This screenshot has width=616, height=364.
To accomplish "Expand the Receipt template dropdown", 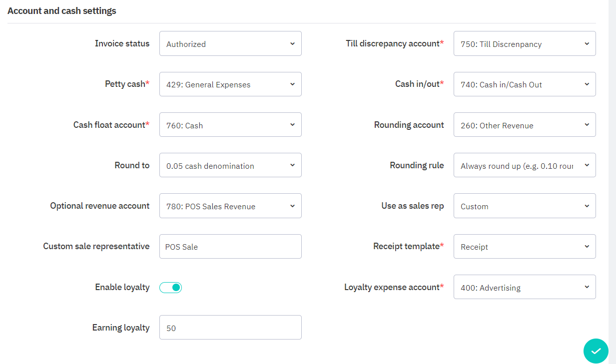I will point(524,247).
